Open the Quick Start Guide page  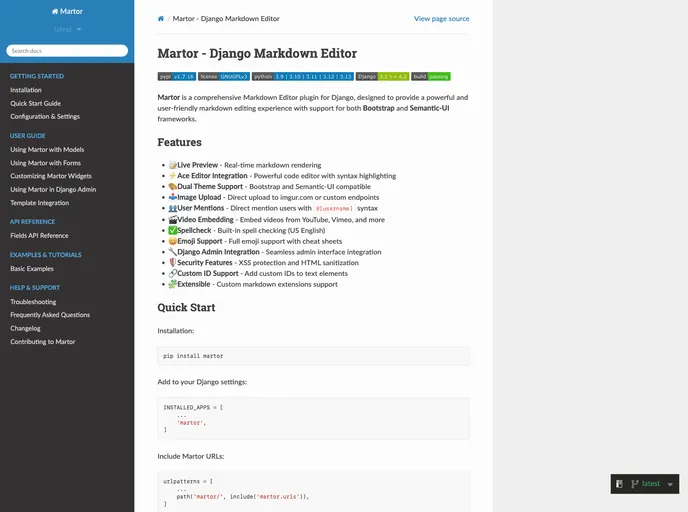[36, 104]
